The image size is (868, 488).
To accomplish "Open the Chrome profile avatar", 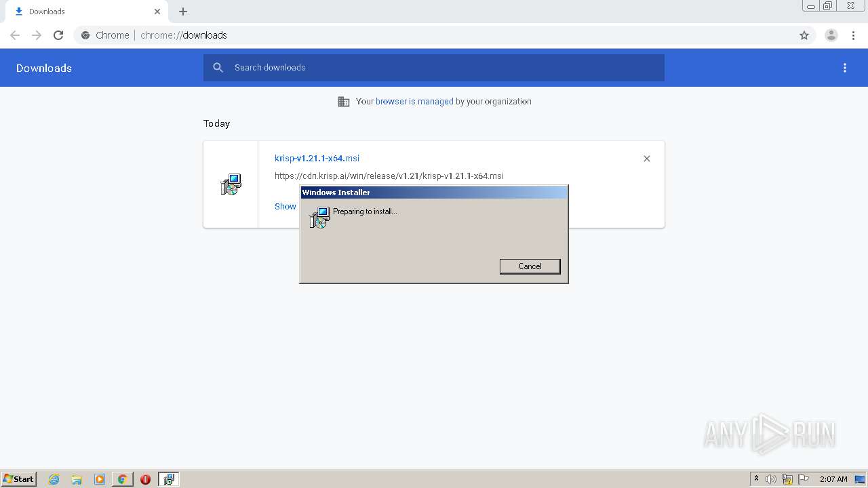I will pyautogui.click(x=831, y=35).
